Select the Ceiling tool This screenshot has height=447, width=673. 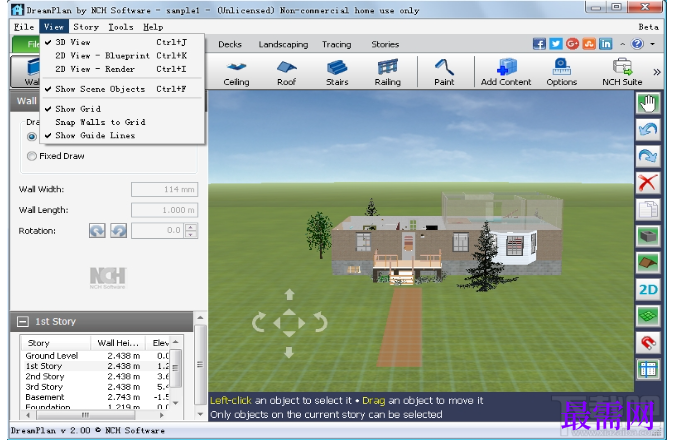pyautogui.click(x=236, y=73)
